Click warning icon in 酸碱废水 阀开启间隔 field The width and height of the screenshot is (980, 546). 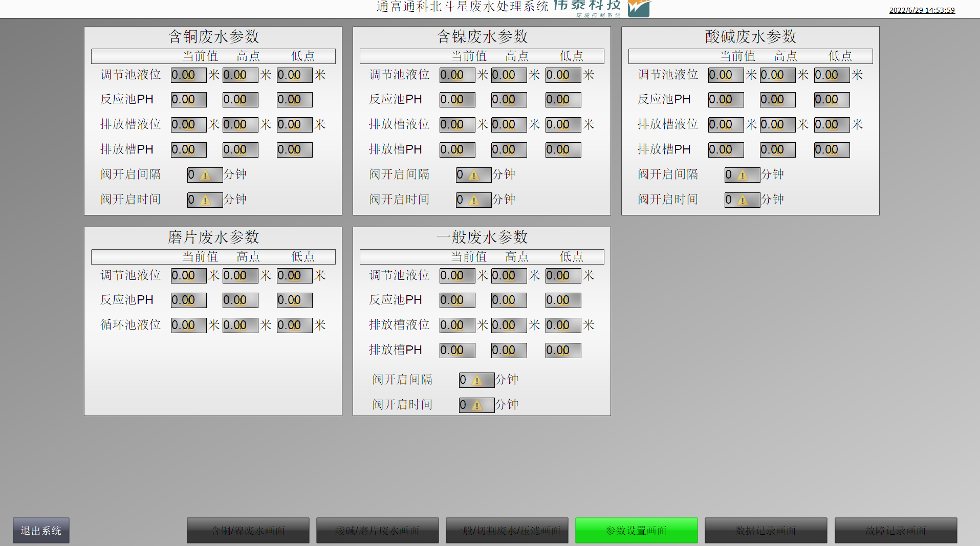[743, 176]
